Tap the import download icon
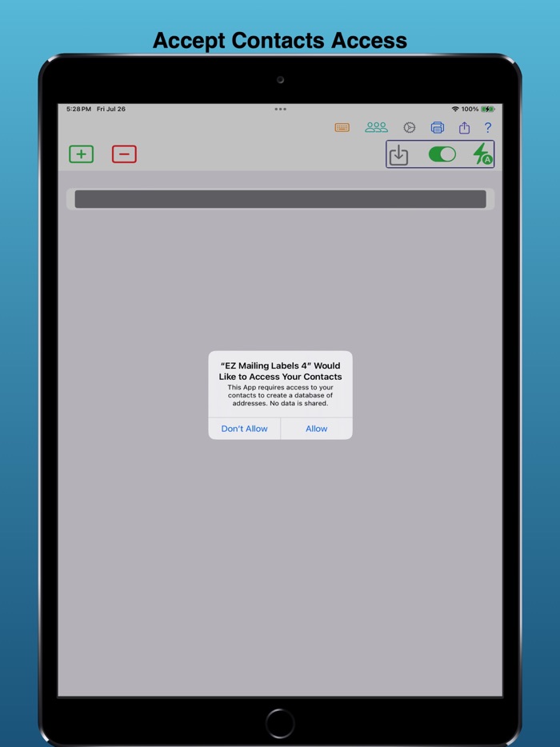This screenshot has width=560, height=747. tap(398, 155)
